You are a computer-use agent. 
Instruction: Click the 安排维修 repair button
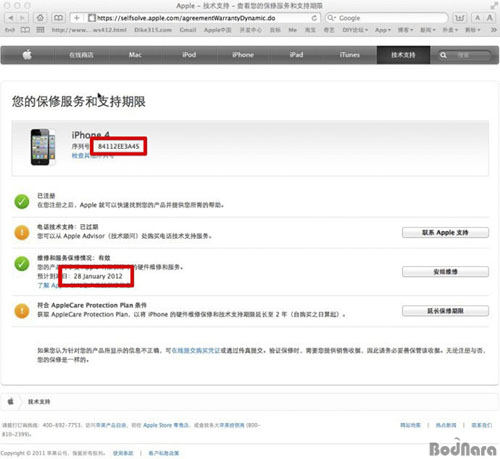point(445,272)
